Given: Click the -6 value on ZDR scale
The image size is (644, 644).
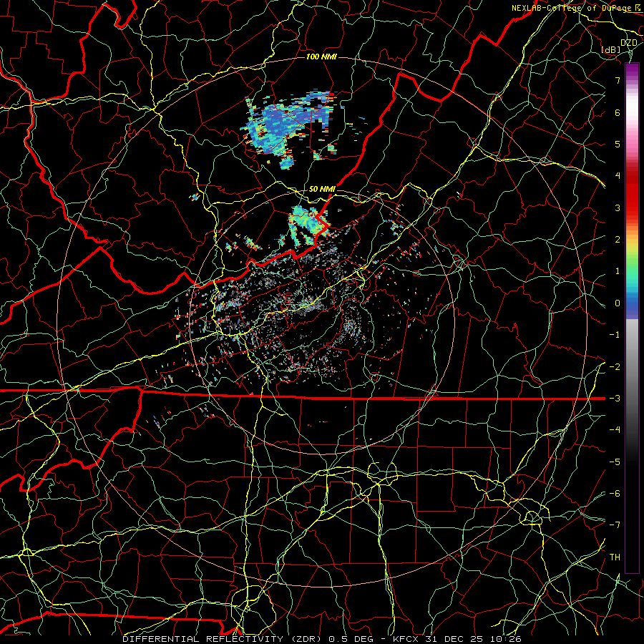Looking at the screenshot, I should 615,494.
